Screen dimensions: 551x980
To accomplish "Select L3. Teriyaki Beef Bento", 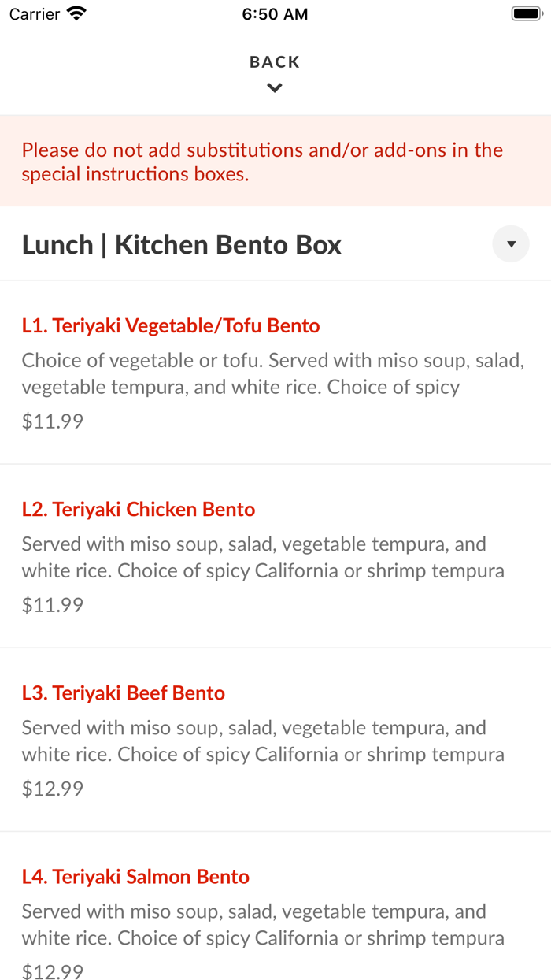I will pos(124,692).
